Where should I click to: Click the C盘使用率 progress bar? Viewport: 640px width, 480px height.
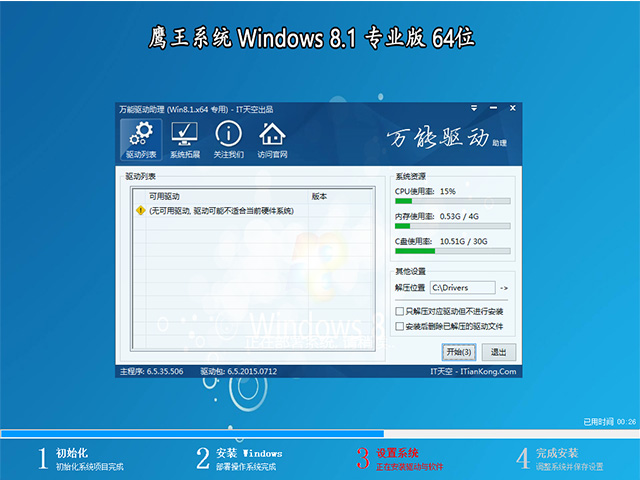[453, 251]
